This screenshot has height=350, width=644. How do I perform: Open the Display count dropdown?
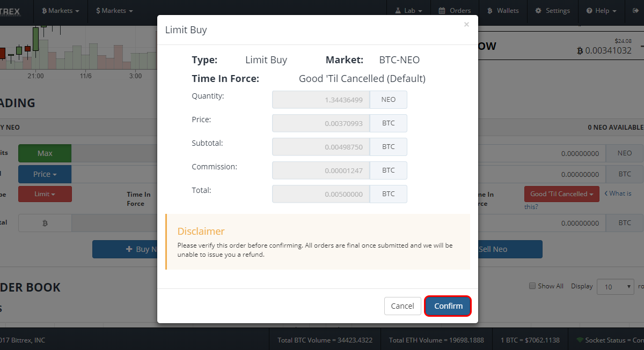tap(616, 287)
